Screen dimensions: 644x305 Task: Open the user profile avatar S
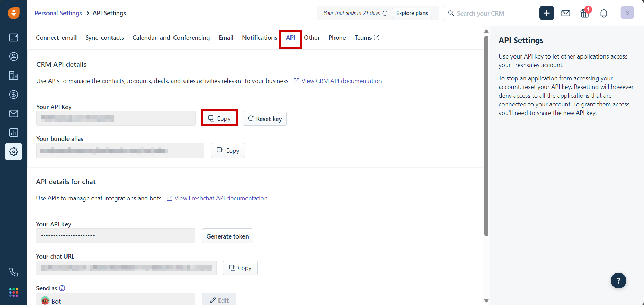tap(627, 13)
